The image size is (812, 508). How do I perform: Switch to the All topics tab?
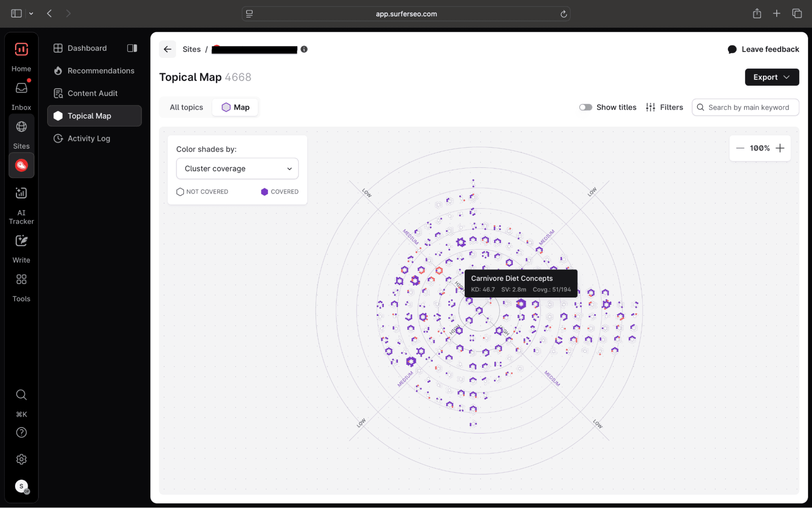coord(186,107)
